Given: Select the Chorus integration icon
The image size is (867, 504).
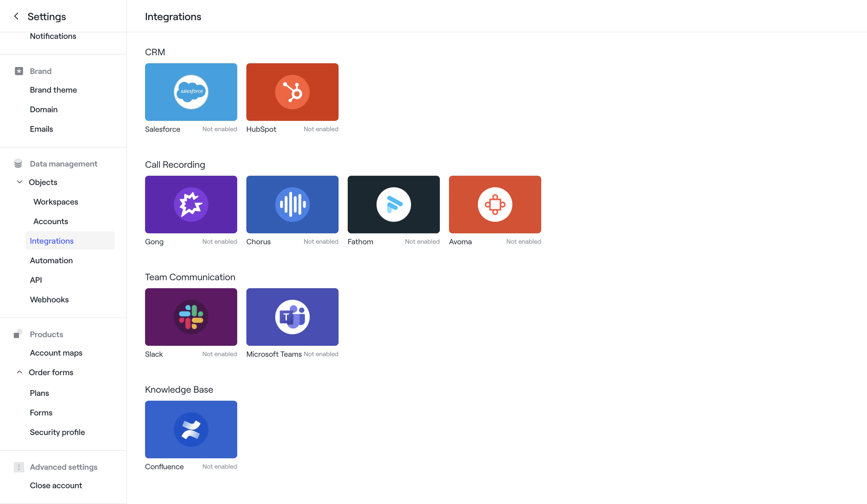Looking at the screenshot, I should 292,204.
